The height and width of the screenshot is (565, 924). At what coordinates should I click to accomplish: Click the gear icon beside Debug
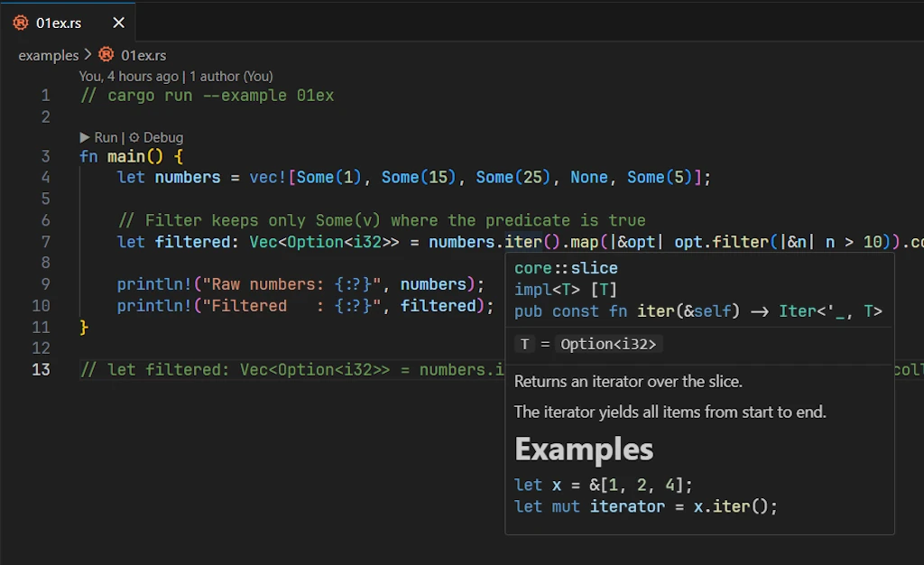[x=134, y=137]
